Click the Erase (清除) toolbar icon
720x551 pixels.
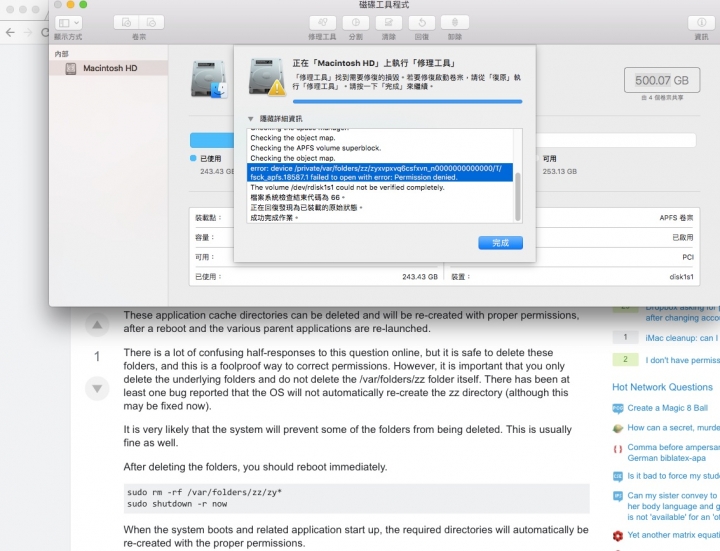tap(389, 22)
